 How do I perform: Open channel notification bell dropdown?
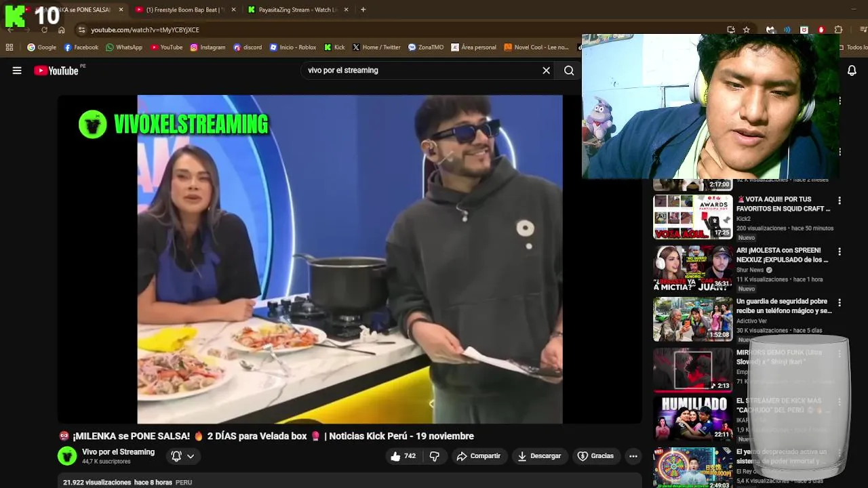[x=182, y=456]
